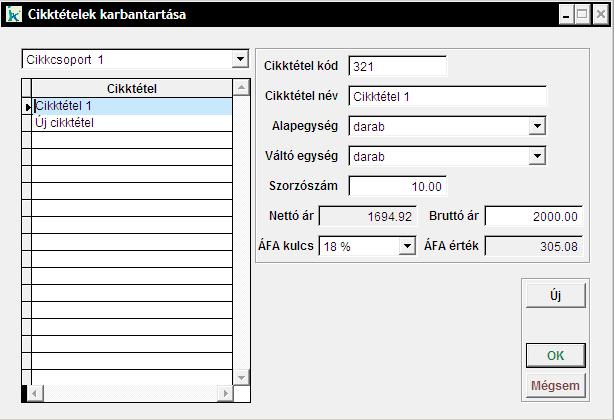Screen dimensions: 614x420
Task: Click the Szorzószám value field
Action: [x=396, y=186]
